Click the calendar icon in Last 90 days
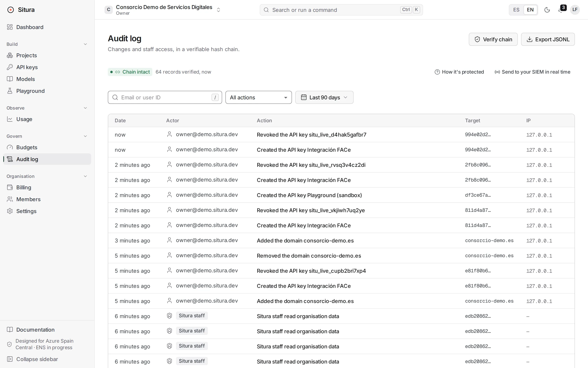 (304, 97)
